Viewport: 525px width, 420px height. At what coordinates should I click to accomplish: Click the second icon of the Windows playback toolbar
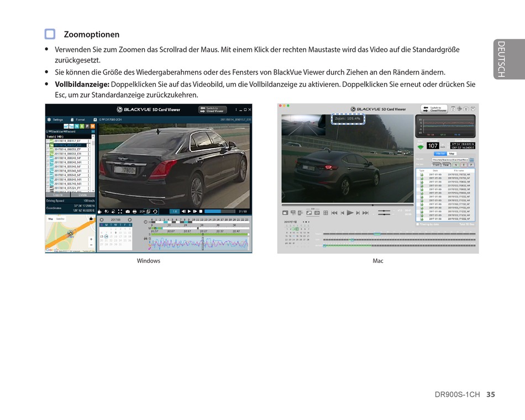pos(107,211)
